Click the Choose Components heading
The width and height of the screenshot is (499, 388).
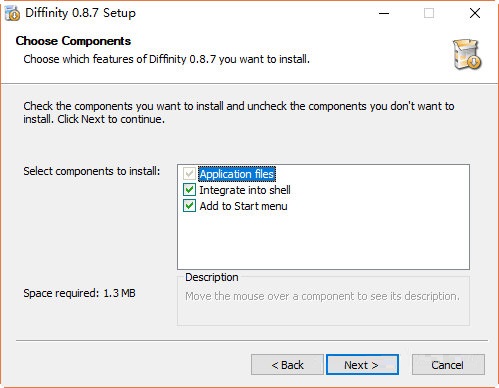click(x=73, y=41)
